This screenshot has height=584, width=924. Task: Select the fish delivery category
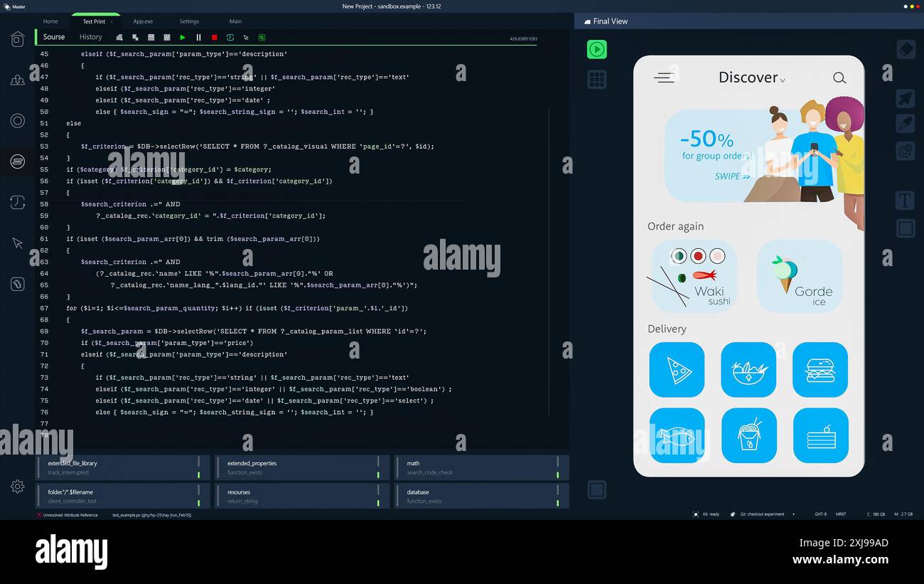(x=677, y=435)
